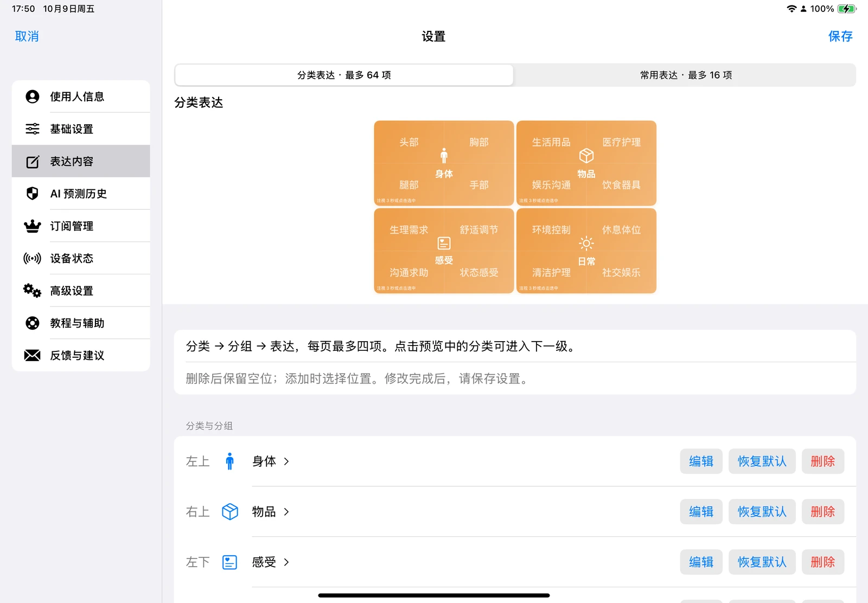The height and width of the screenshot is (603, 868).
Task: Click the 教程与辅助 lifebuoy icon
Action: coord(33,323)
